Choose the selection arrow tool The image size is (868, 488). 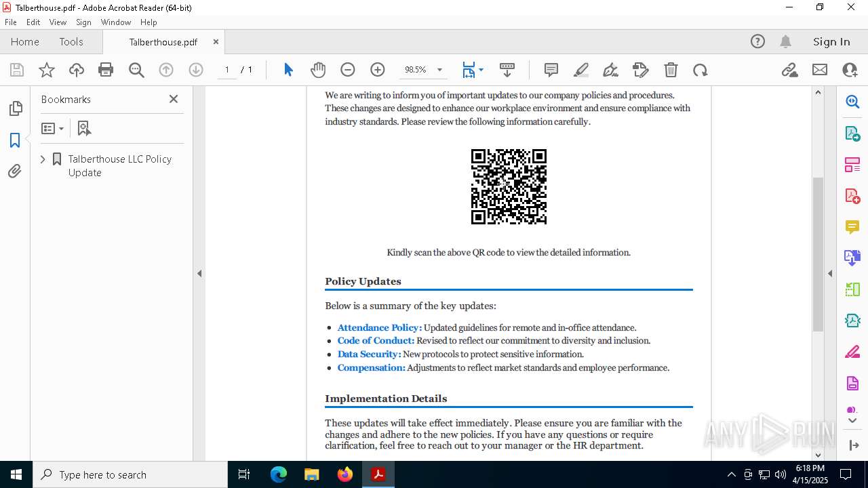(288, 70)
